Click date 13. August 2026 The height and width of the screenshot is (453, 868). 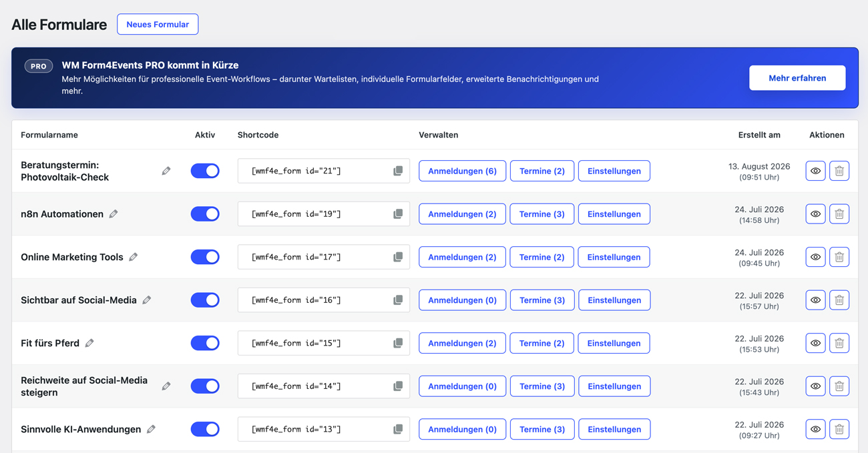tap(759, 166)
